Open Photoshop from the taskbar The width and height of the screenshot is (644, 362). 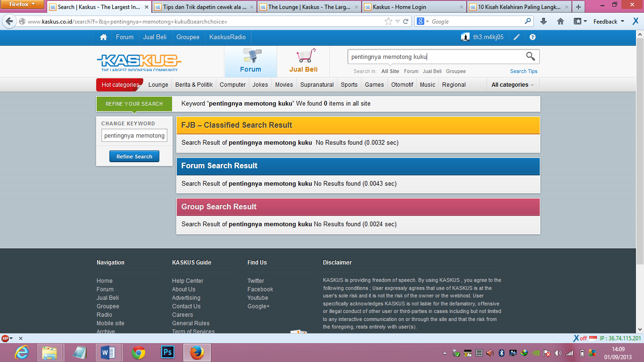[167, 352]
